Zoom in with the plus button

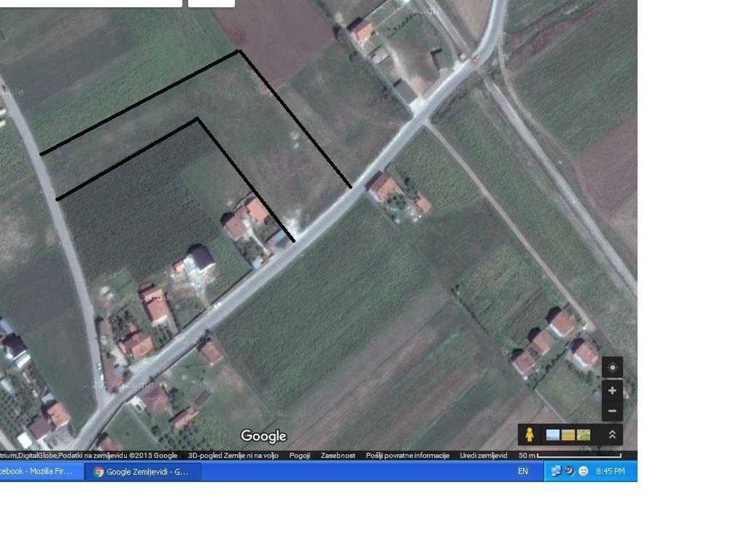[612, 391]
